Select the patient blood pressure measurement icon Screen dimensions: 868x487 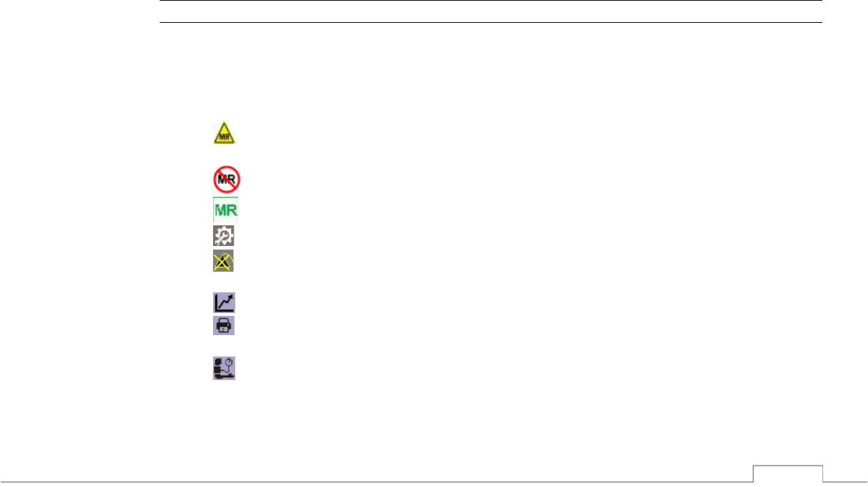point(224,368)
